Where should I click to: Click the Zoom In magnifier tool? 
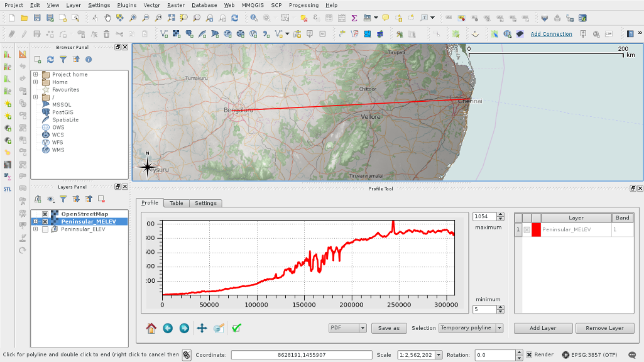point(133,18)
